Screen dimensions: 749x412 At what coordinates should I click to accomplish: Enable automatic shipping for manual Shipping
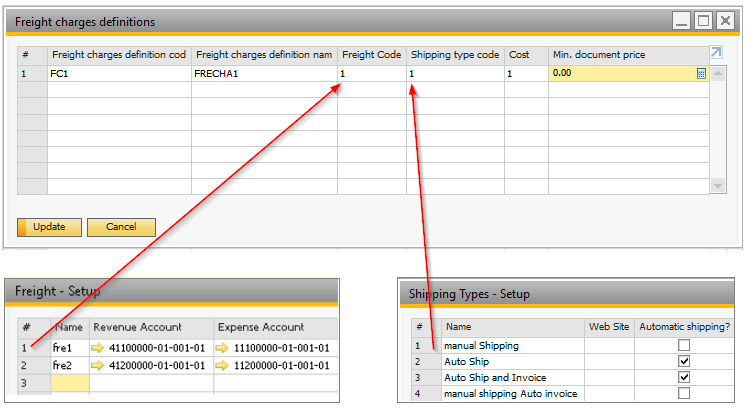pyautogui.click(x=684, y=345)
